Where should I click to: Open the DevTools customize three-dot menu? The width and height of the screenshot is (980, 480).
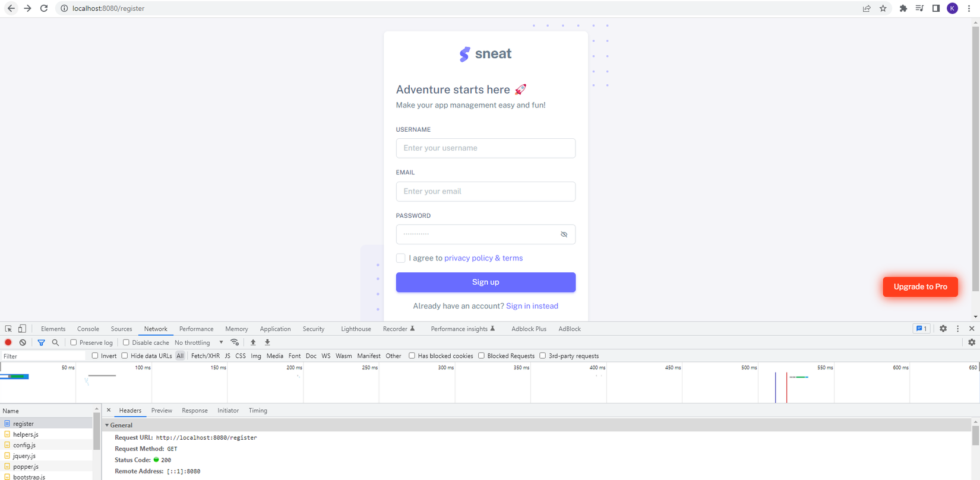[x=957, y=329]
